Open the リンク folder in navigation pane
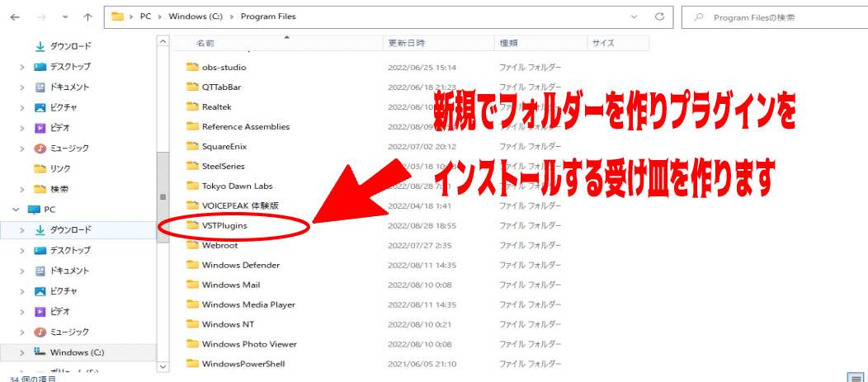The height and width of the screenshot is (382, 868). [60, 168]
